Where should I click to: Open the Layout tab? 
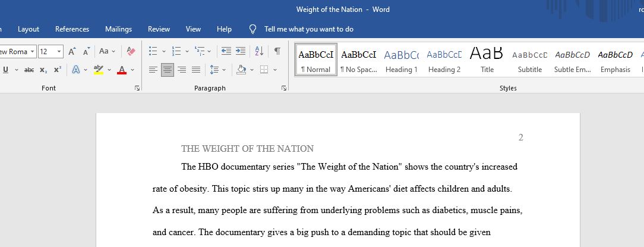[29, 29]
